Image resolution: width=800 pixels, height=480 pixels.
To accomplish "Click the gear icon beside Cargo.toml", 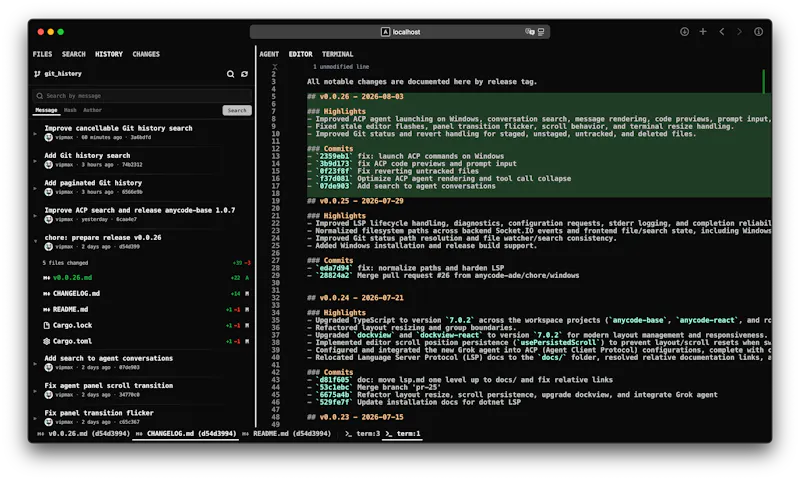I will coord(46,341).
